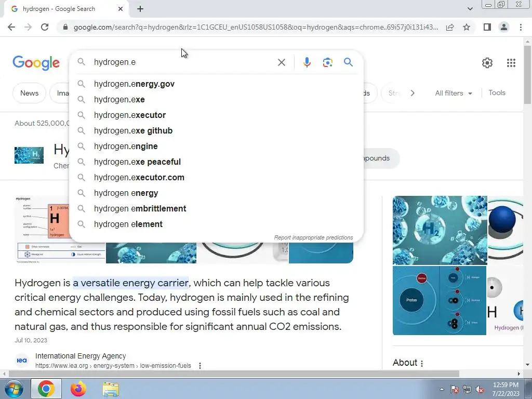Click the Action Center flag icon

click(454, 390)
